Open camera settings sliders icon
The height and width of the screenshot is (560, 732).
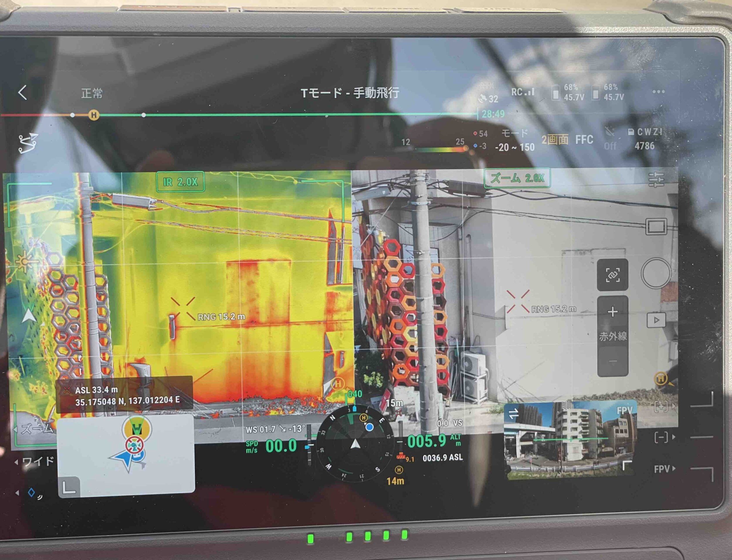click(x=656, y=180)
